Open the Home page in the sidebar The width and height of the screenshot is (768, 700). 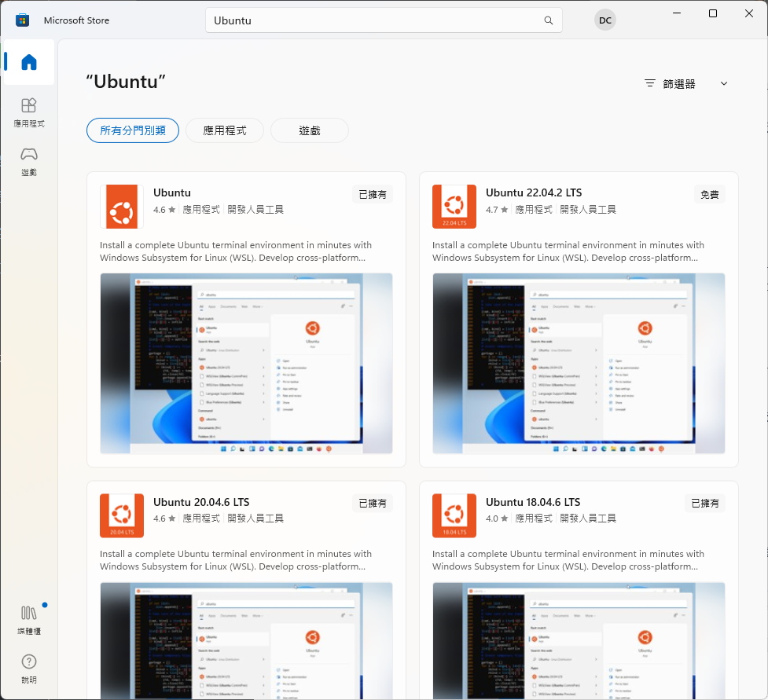tap(29, 62)
